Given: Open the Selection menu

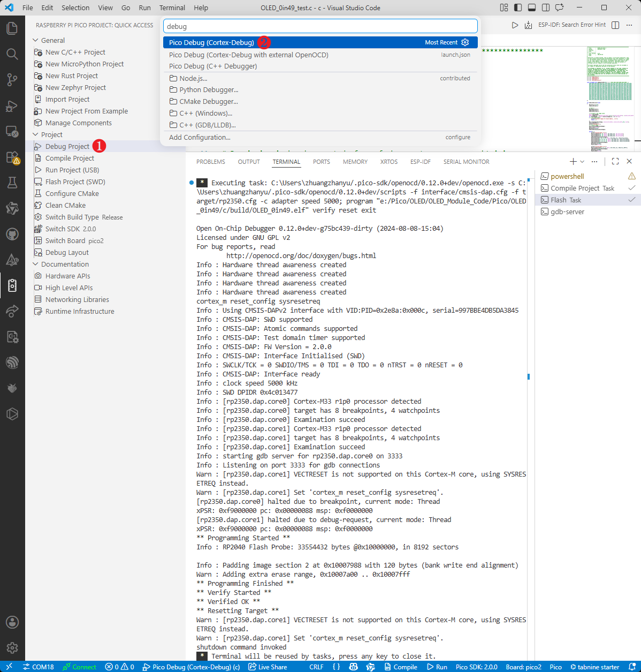Looking at the screenshot, I should point(75,7).
